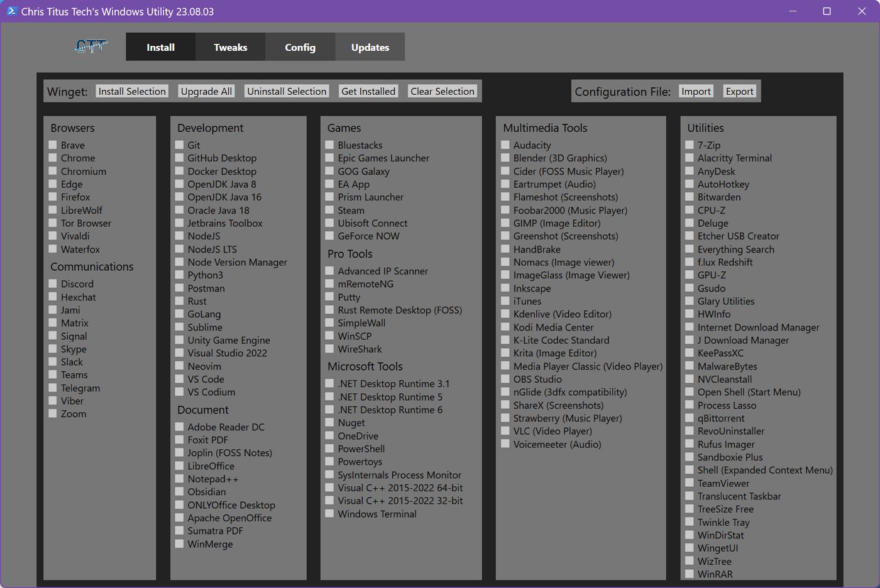Check the Discord checkbox

[53, 283]
